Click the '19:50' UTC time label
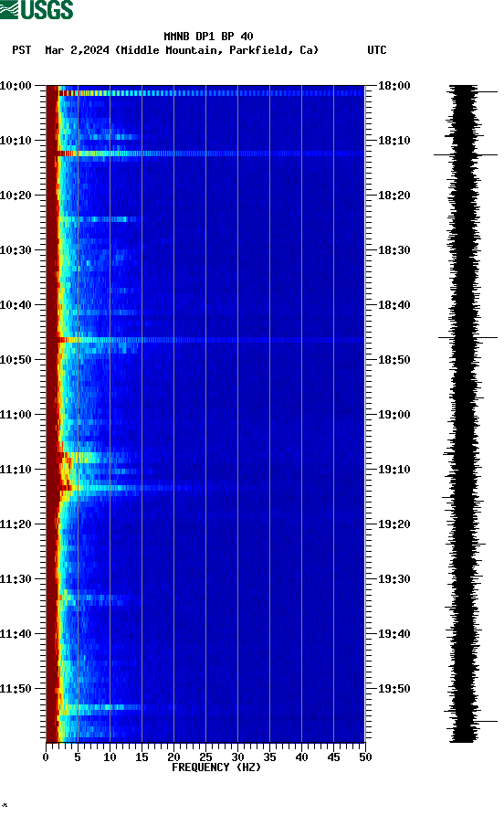This screenshot has width=504, height=815. click(x=394, y=689)
